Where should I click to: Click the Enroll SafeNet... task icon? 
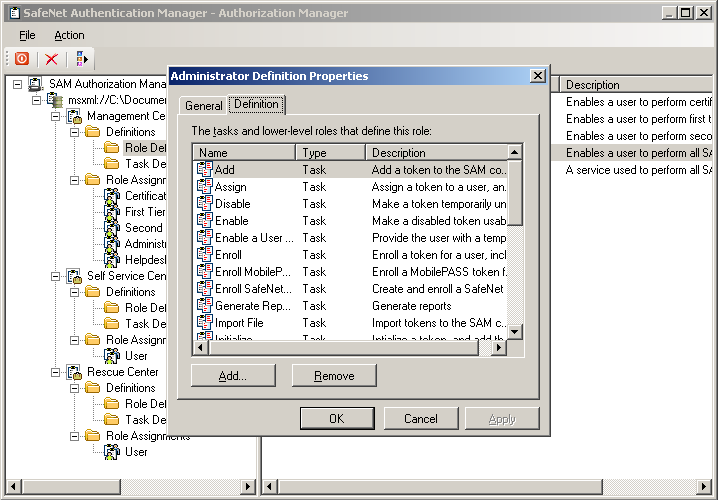[204, 288]
